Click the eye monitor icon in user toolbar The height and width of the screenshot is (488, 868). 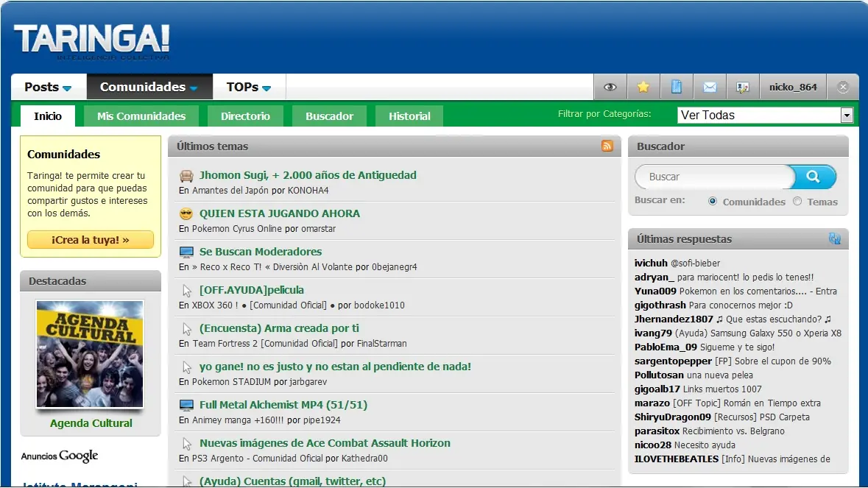pyautogui.click(x=610, y=87)
